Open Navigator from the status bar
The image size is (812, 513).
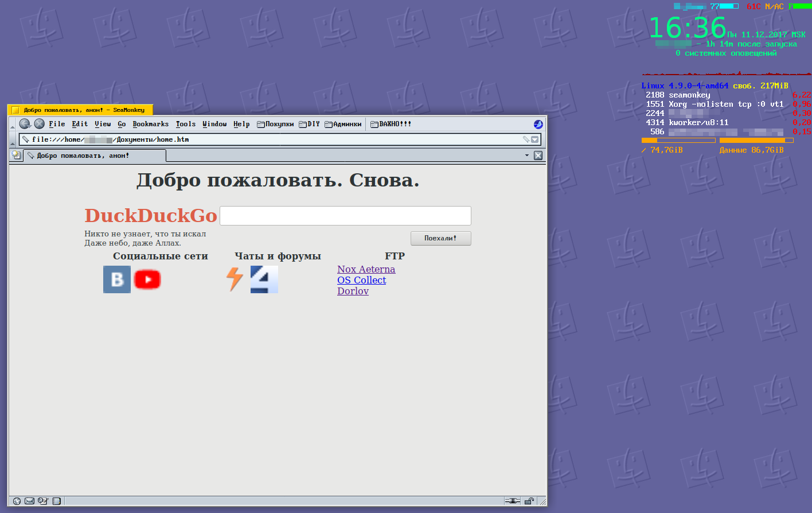pos(17,501)
